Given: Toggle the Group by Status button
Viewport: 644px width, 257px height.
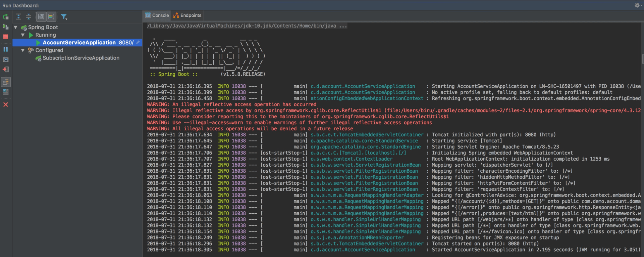Looking at the screenshot, I should tap(51, 16).
